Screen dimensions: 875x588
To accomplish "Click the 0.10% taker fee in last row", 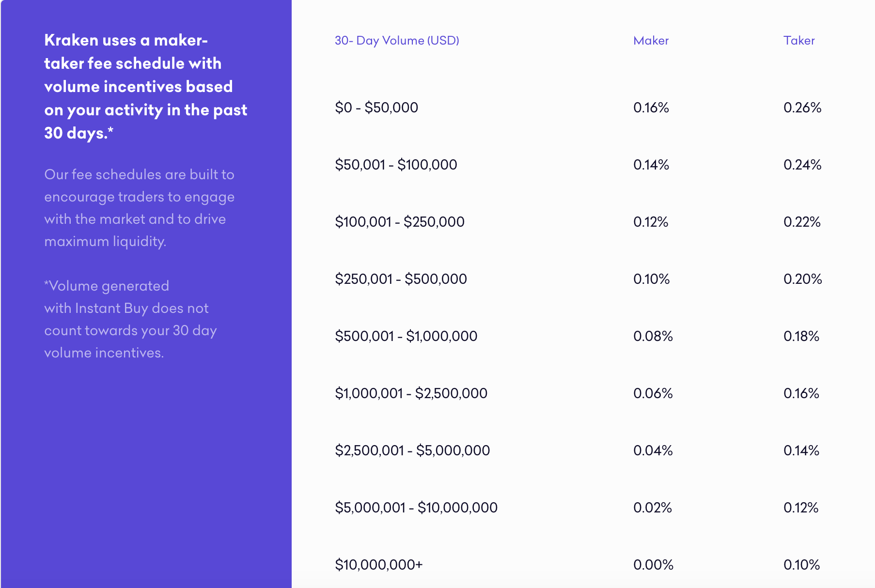I will (x=801, y=565).
